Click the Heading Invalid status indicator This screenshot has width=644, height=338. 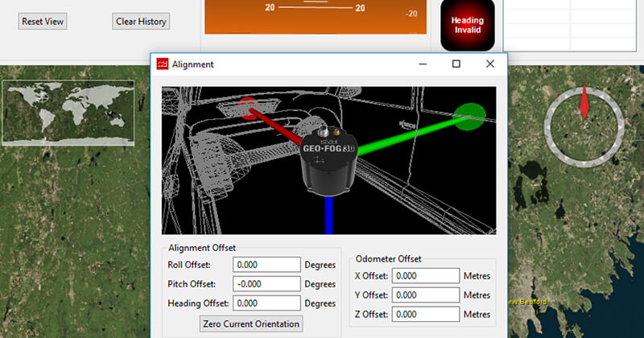(x=467, y=25)
